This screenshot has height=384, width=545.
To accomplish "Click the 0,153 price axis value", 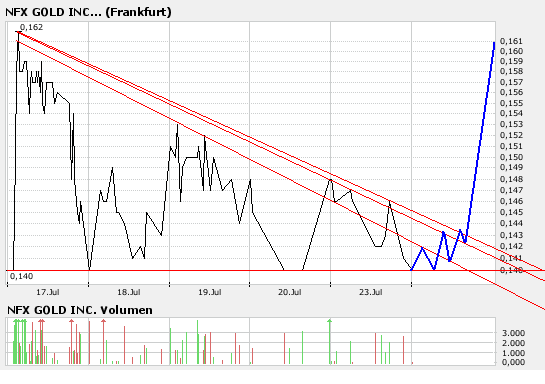I will click(511, 124).
